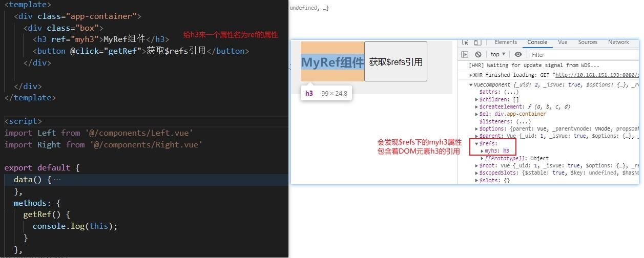
Task: Clear the console with the ban icon
Action: click(x=478, y=54)
